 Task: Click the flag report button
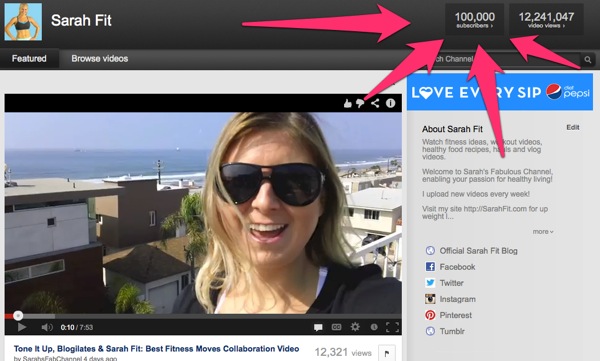click(386, 353)
